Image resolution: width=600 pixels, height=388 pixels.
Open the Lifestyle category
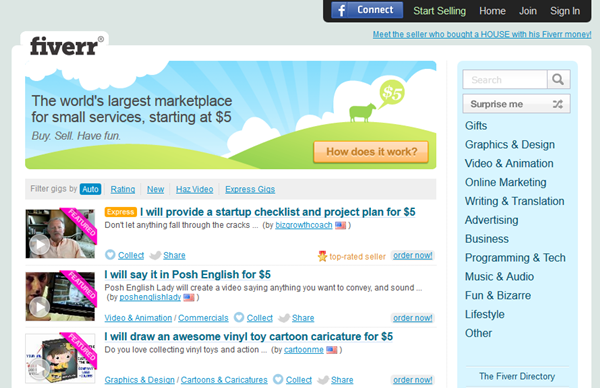coord(484,314)
